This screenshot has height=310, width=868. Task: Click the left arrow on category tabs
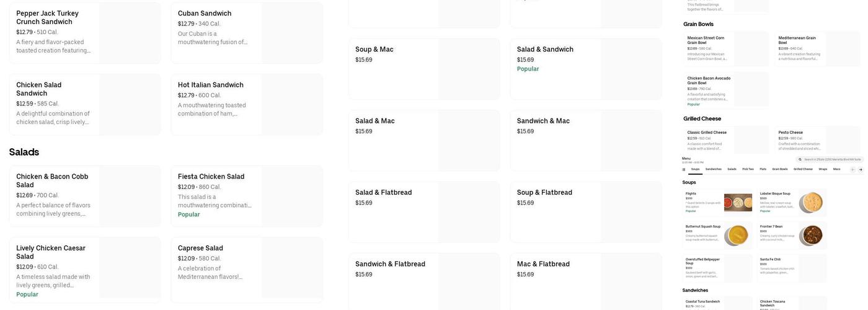click(x=852, y=169)
